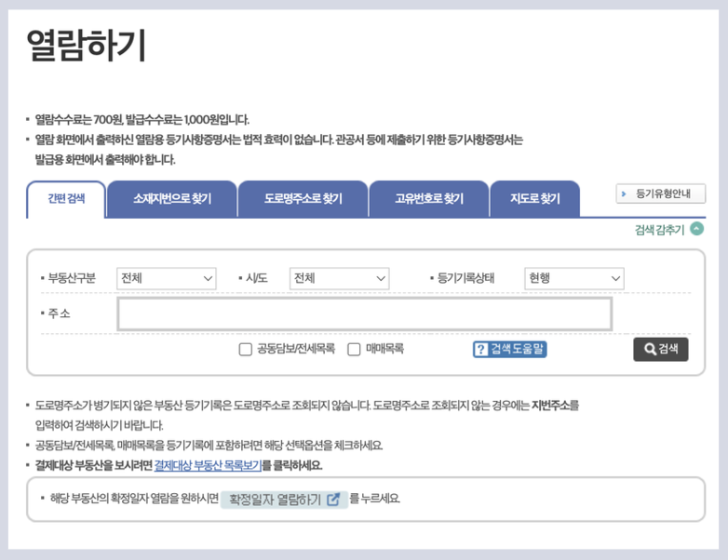
Task: Click the 부동산구분 field label
Action: pyautogui.click(x=72, y=278)
